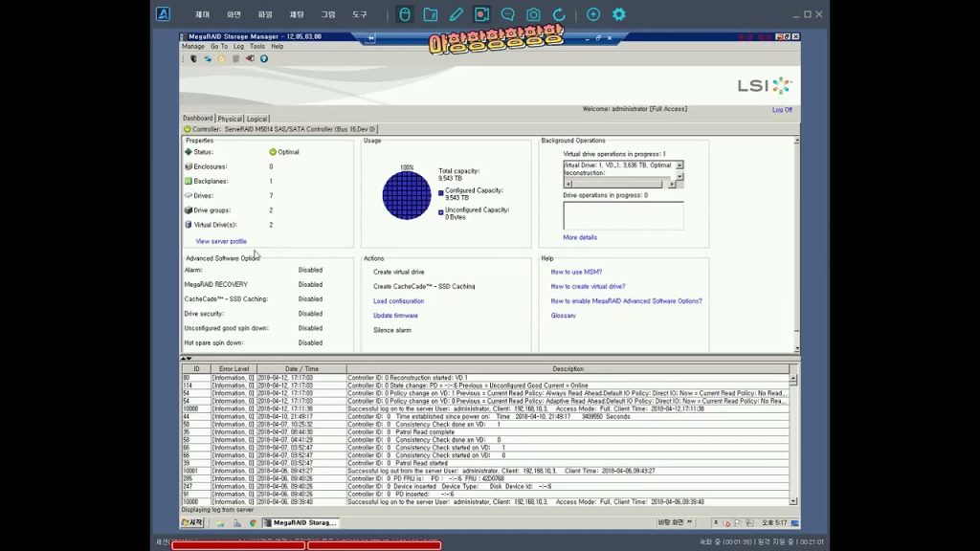Select the pencil drawing tool icon
The image size is (980, 551).
coord(457,14)
